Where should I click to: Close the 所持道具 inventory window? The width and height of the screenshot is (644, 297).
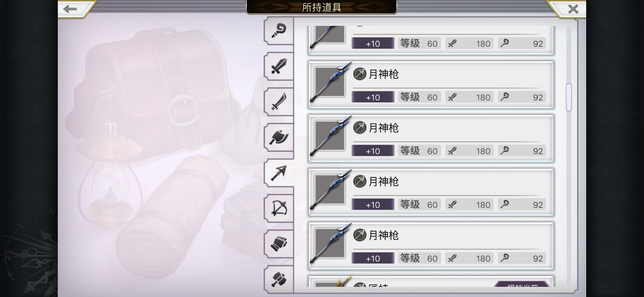[x=573, y=9]
